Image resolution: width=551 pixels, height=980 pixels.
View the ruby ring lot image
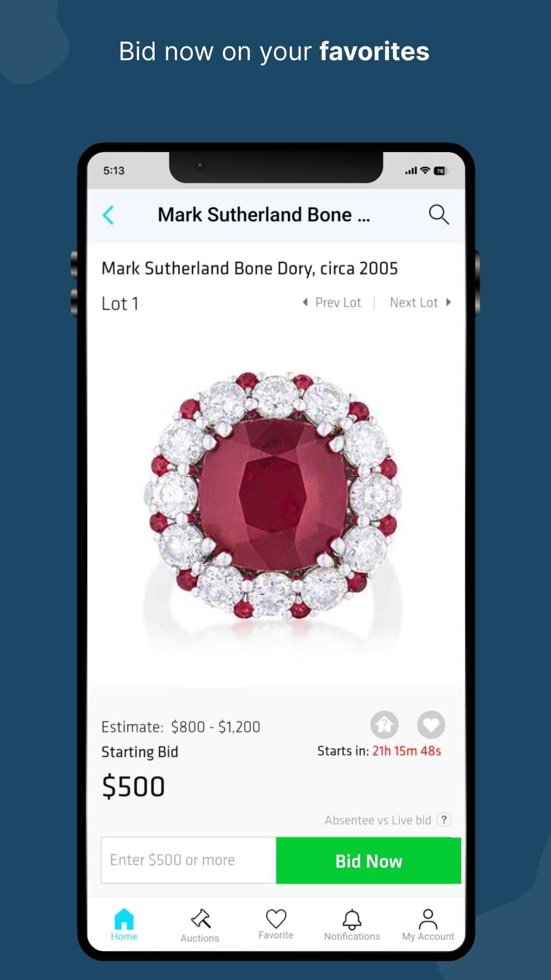(x=273, y=498)
